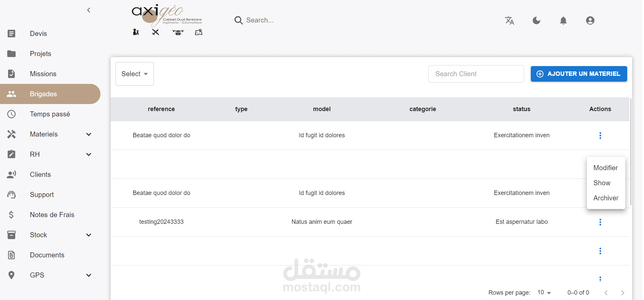Click the crossed tools icon under logo
The image size is (644, 300).
[x=155, y=32]
